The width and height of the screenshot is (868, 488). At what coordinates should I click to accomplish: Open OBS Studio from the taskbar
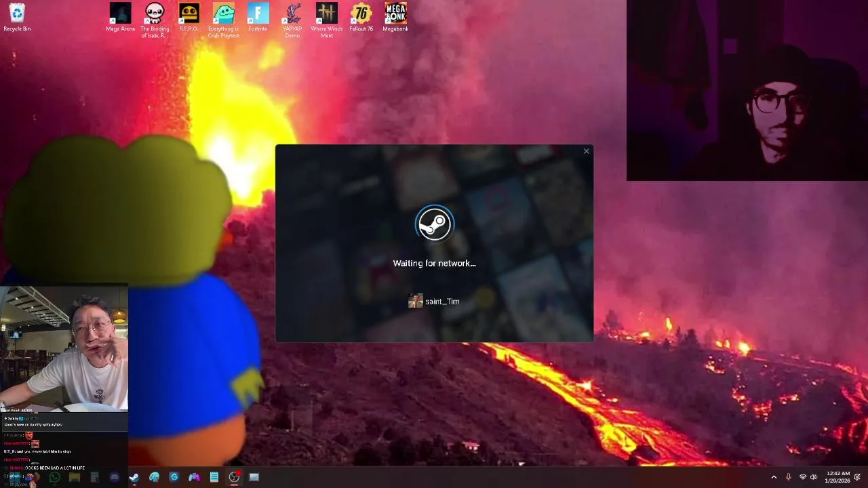(234, 477)
